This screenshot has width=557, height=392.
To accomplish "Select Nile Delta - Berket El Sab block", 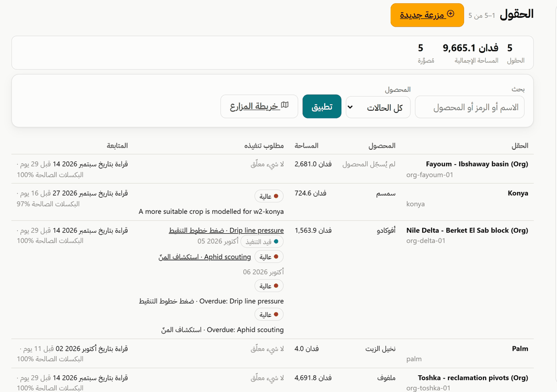I will pos(467,231).
